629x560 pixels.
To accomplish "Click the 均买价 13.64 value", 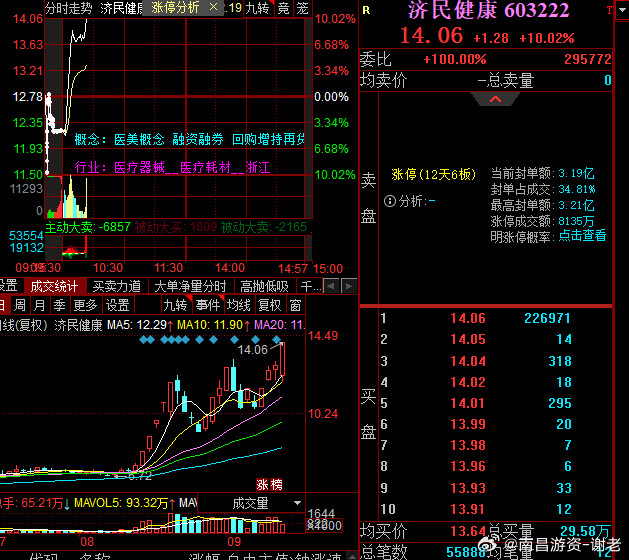I will 468,531.
